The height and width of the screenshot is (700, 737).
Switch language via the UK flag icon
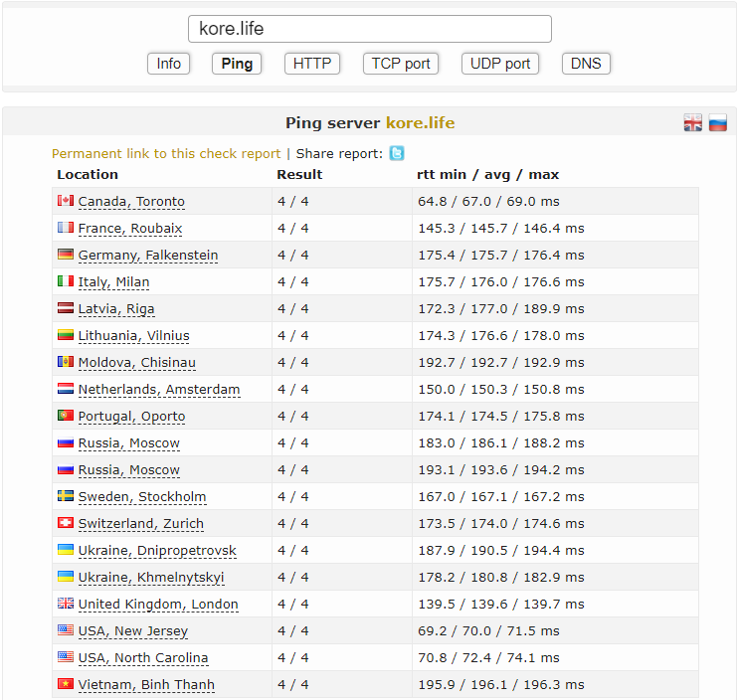click(693, 123)
